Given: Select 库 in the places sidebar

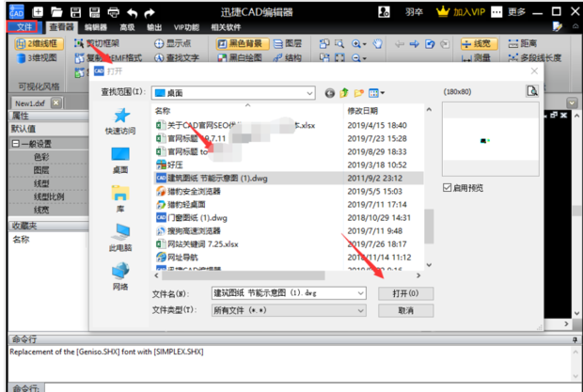Looking at the screenshot, I should coord(120,199).
